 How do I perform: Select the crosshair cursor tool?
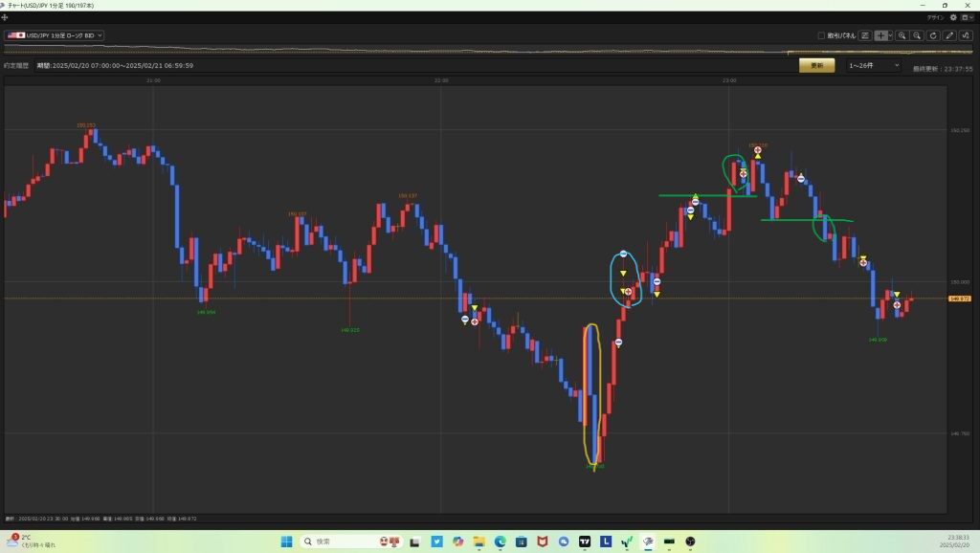[x=880, y=35]
